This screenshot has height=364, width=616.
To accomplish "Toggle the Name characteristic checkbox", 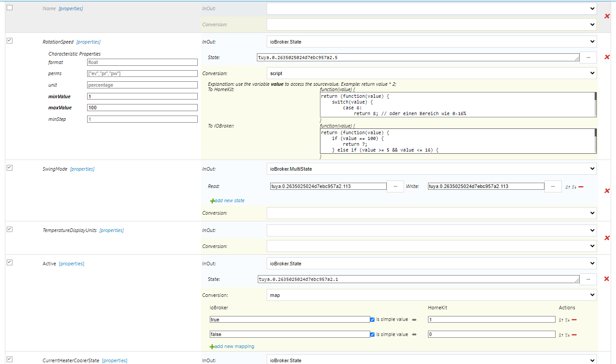I will [x=10, y=8].
